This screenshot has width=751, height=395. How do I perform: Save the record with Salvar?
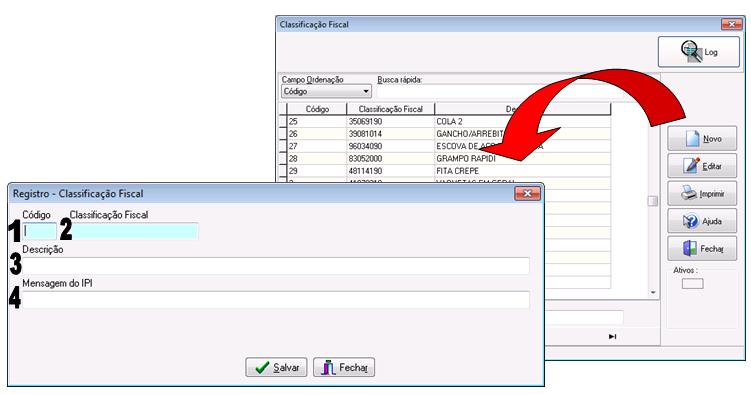276,367
